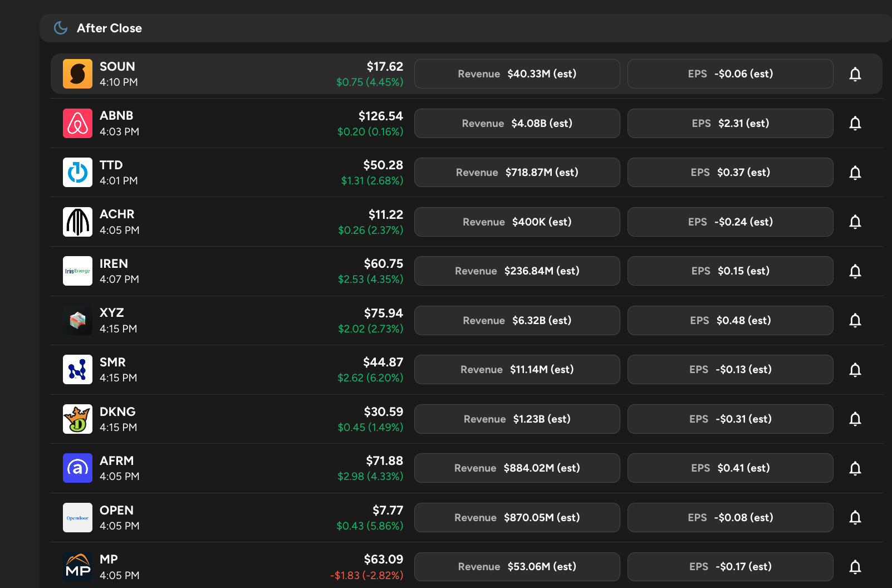Open ABNB EPS $2.31 estimate
This screenshot has width=892, height=588.
pos(731,123)
